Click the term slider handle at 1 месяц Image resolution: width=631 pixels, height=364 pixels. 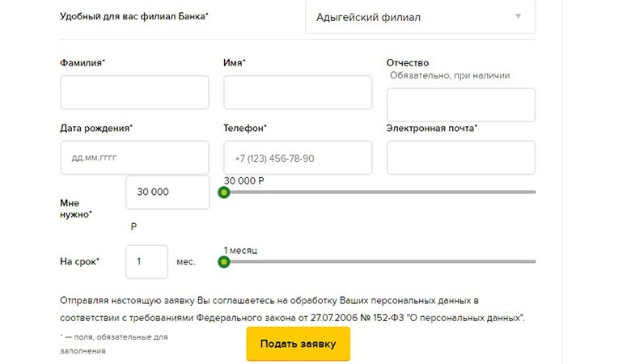[224, 262]
